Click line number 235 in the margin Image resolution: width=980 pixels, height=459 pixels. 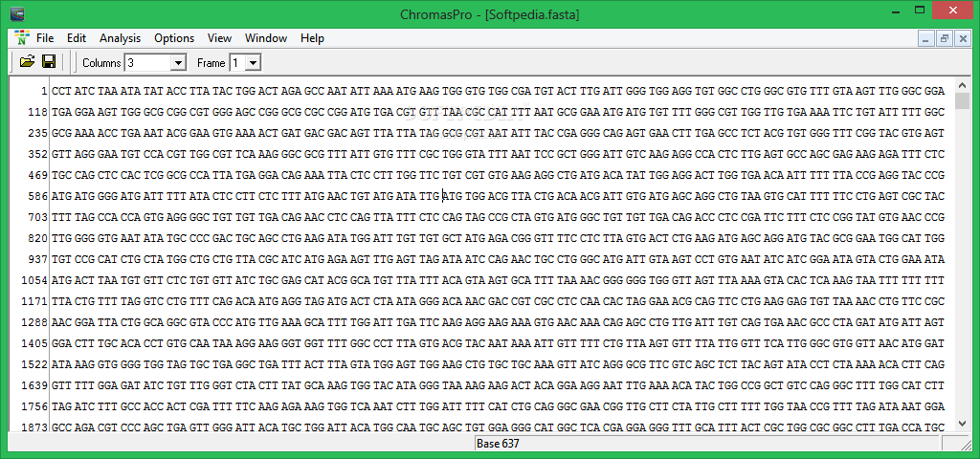coord(38,133)
